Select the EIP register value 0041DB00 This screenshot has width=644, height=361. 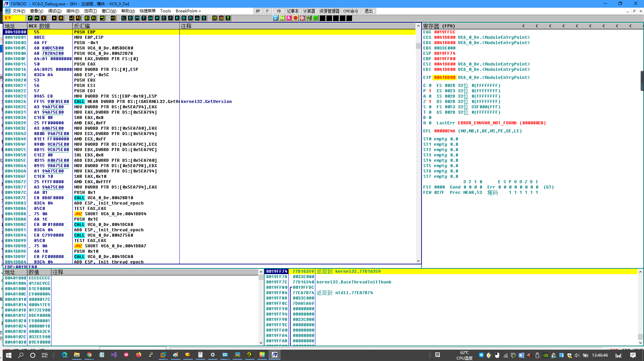(445, 78)
